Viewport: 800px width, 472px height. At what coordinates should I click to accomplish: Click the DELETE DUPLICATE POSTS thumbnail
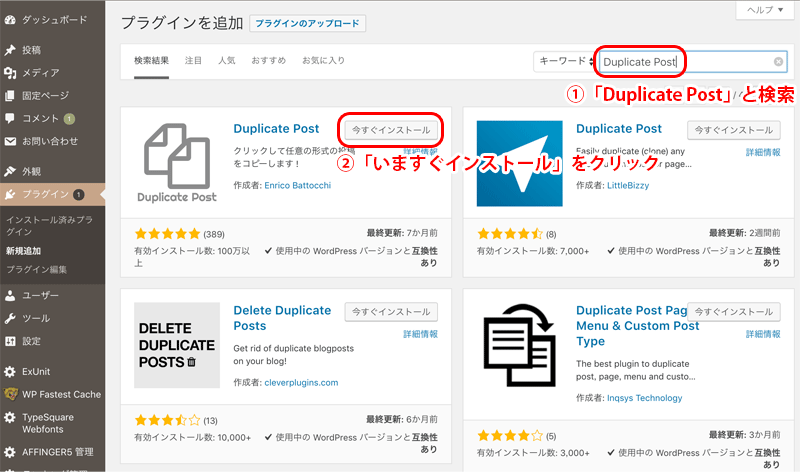click(x=177, y=345)
